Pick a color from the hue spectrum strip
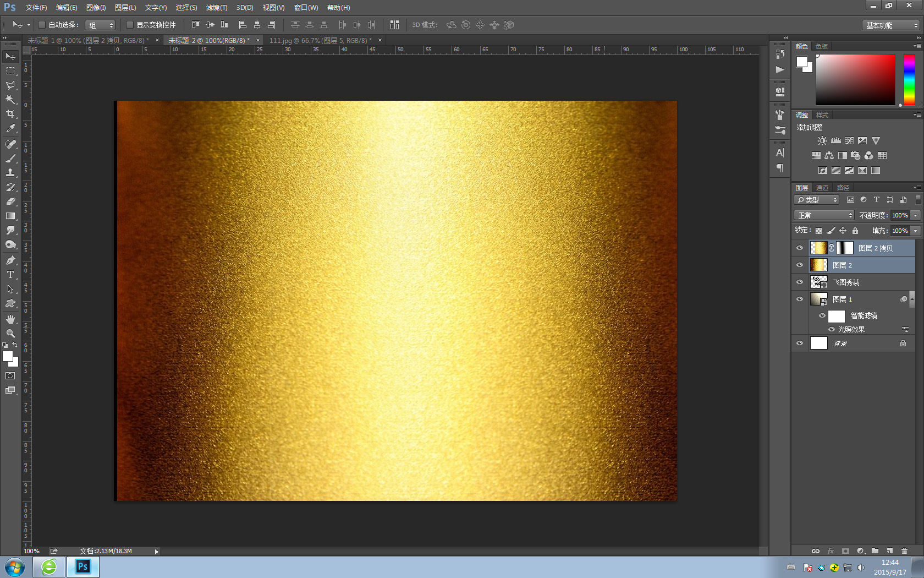This screenshot has width=924, height=578. coord(909,79)
